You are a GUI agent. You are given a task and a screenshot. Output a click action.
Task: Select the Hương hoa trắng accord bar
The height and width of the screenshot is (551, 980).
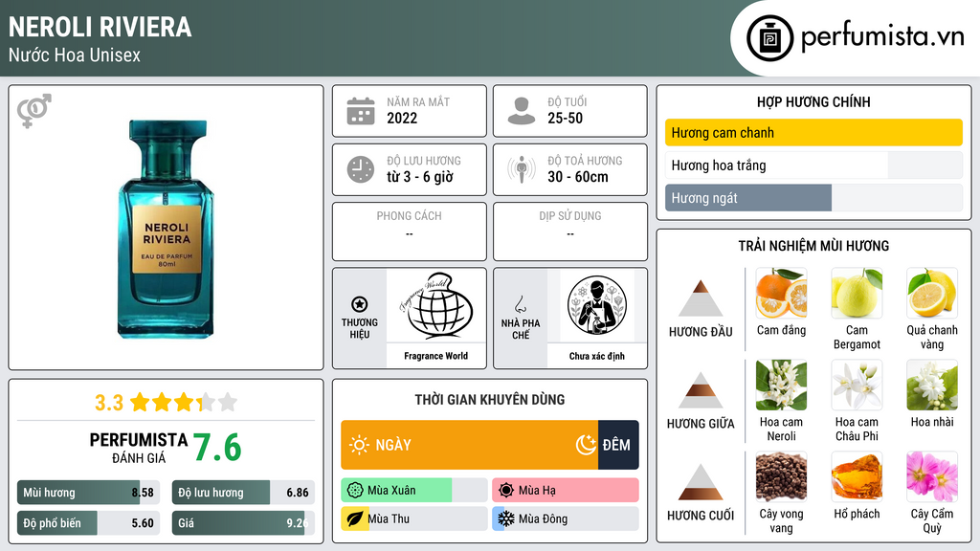[x=813, y=165]
